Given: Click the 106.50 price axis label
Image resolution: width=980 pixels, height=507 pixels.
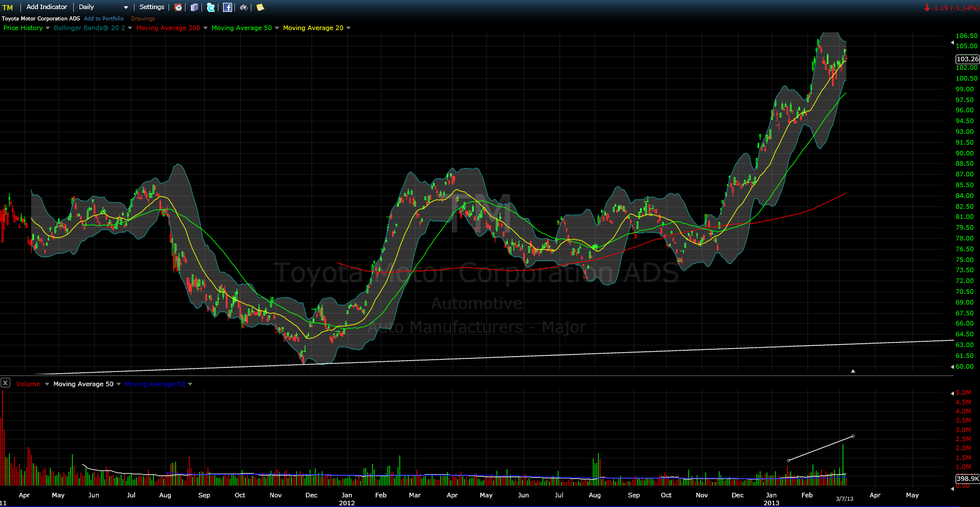Looking at the screenshot, I should click(966, 36).
